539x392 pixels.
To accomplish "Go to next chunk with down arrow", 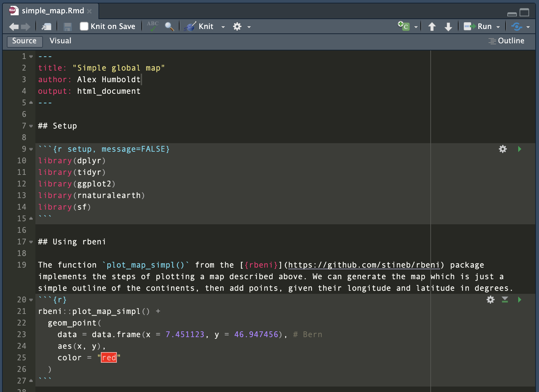I will coord(448,27).
